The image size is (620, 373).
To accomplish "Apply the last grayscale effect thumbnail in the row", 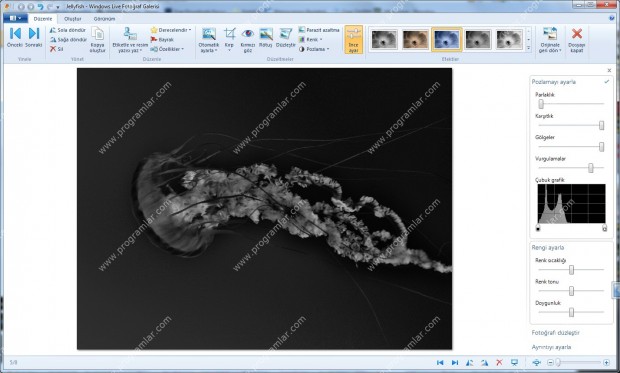I will 509,40.
